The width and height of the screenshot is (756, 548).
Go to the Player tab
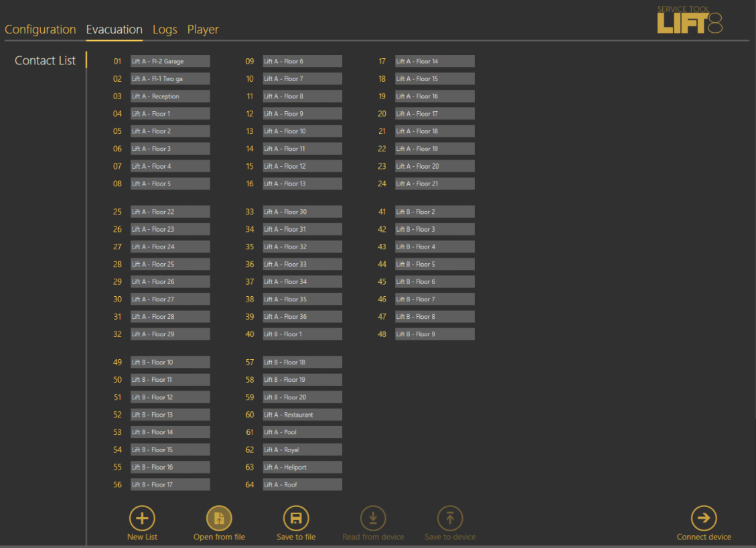point(203,29)
